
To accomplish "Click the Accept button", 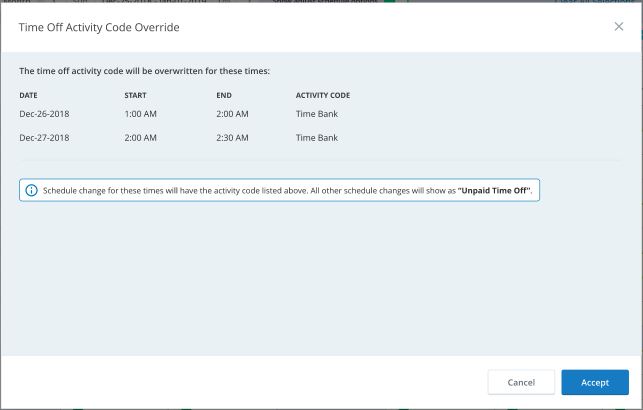I will (594, 382).
